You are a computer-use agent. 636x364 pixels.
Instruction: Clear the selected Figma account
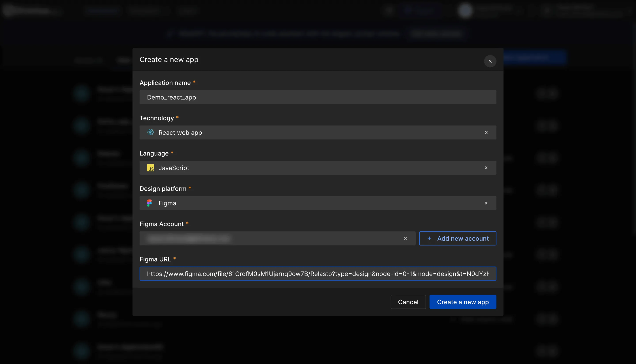[x=405, y=238]
